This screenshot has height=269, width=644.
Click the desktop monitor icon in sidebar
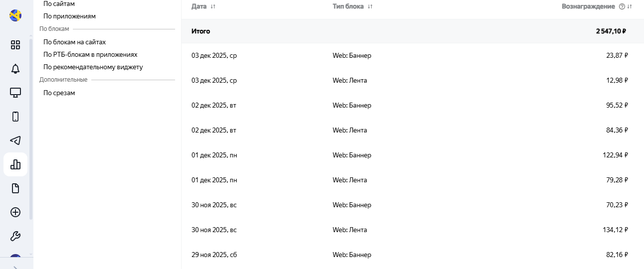pos(15,93)
